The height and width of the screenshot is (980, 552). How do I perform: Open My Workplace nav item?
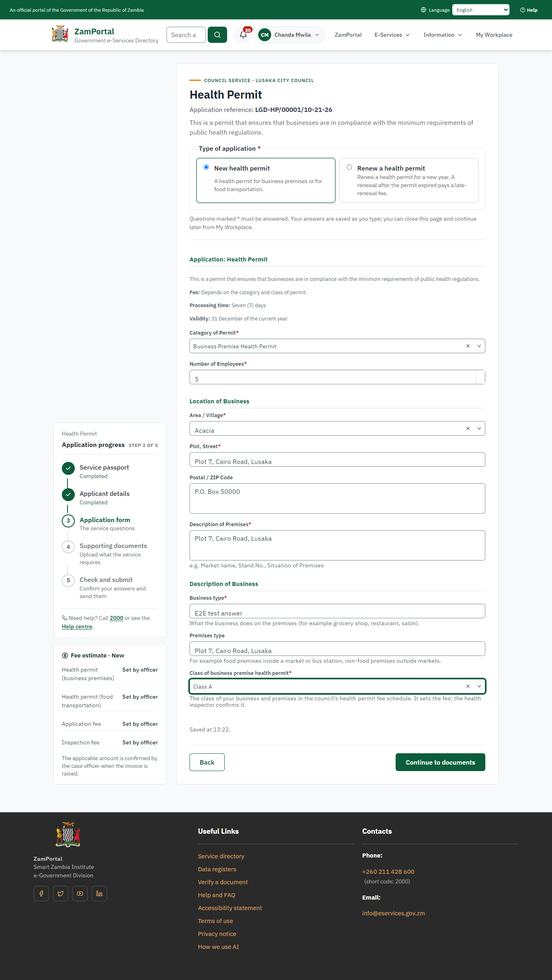click(494, 35)
